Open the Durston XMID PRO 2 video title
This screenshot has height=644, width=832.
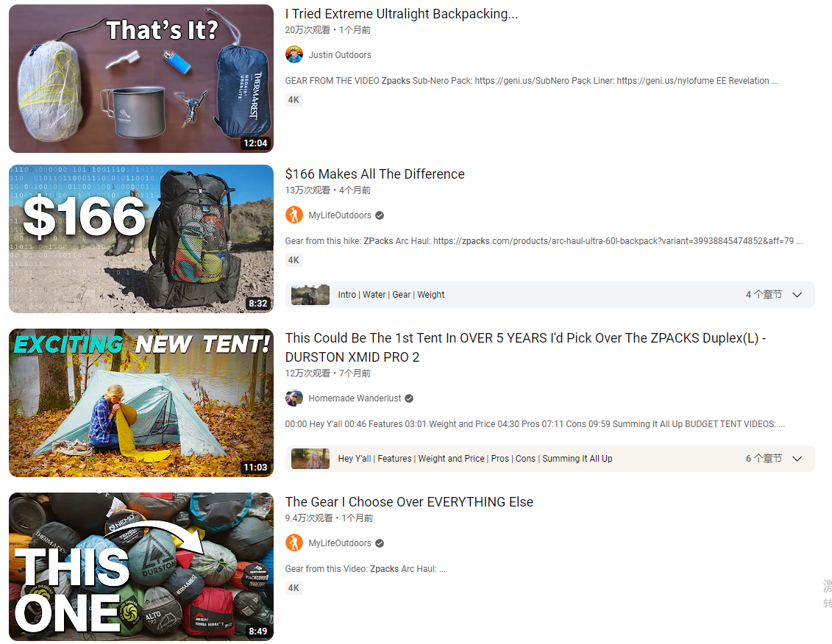pos(525,348)
